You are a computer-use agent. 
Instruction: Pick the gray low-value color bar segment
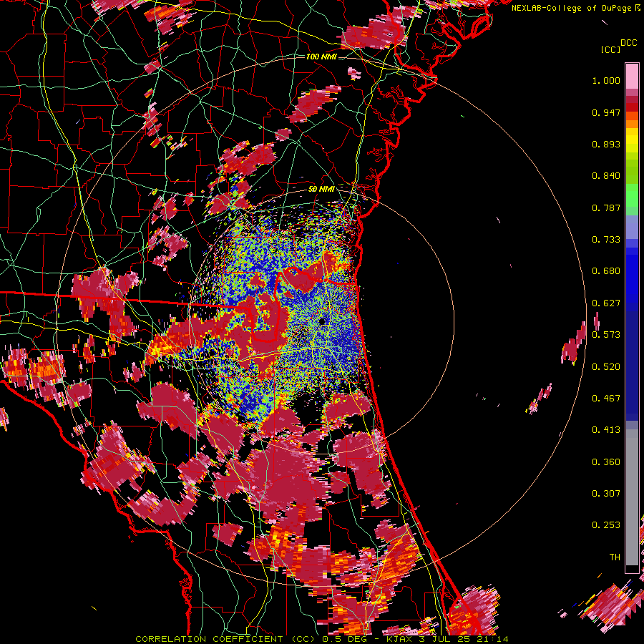(632, 497)
